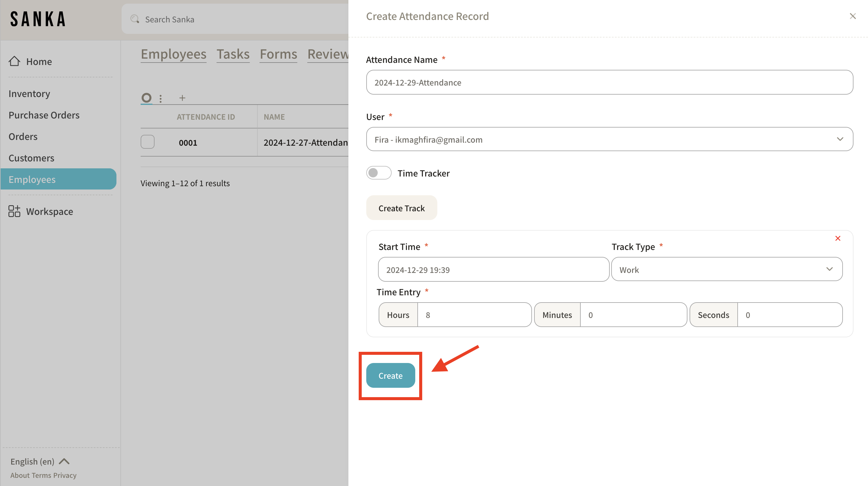Click the Workspace grid icon

tap(14, 211)
